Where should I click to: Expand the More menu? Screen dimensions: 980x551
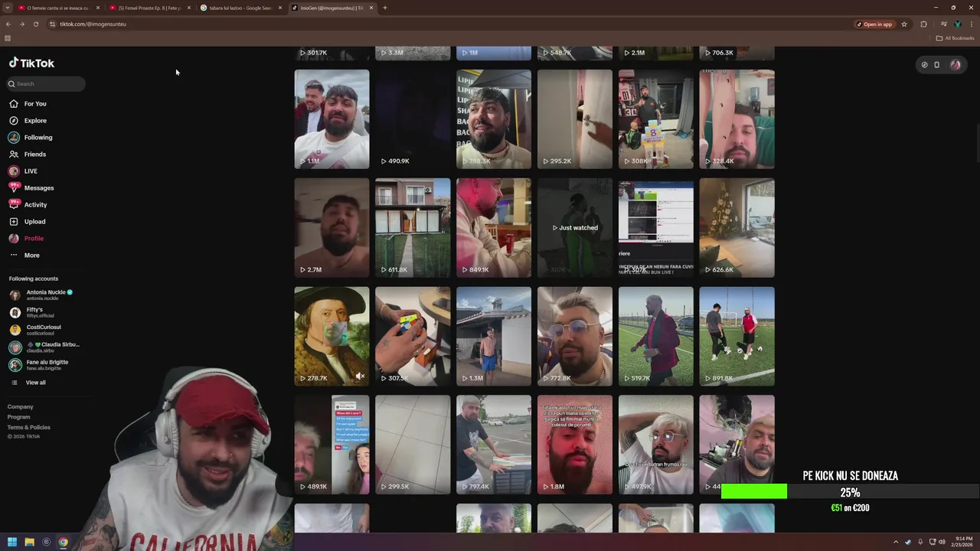tap(24, 255)
